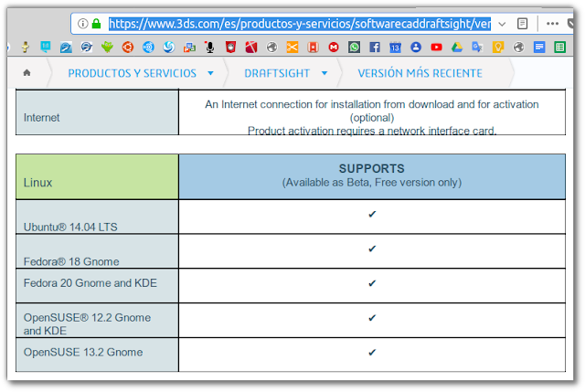
Task: Open the teal speech-bubble bookmark
Action: (x=46, y=47)
